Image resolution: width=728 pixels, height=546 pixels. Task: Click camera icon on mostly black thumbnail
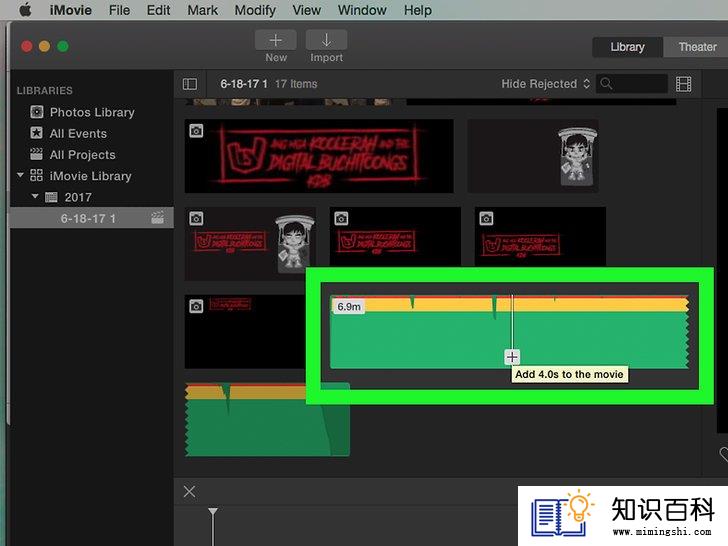point(196,306)
